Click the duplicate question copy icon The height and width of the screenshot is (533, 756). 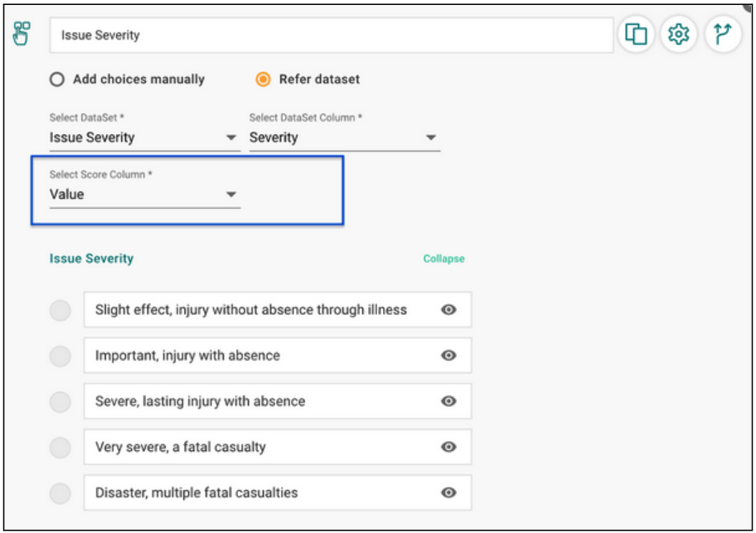click(636, 34)
